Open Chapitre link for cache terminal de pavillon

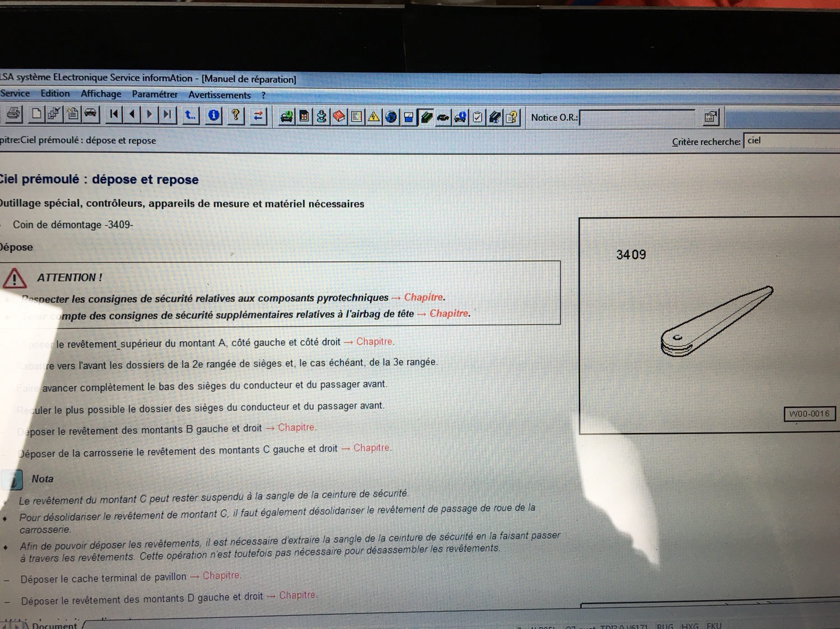[221, 575]
